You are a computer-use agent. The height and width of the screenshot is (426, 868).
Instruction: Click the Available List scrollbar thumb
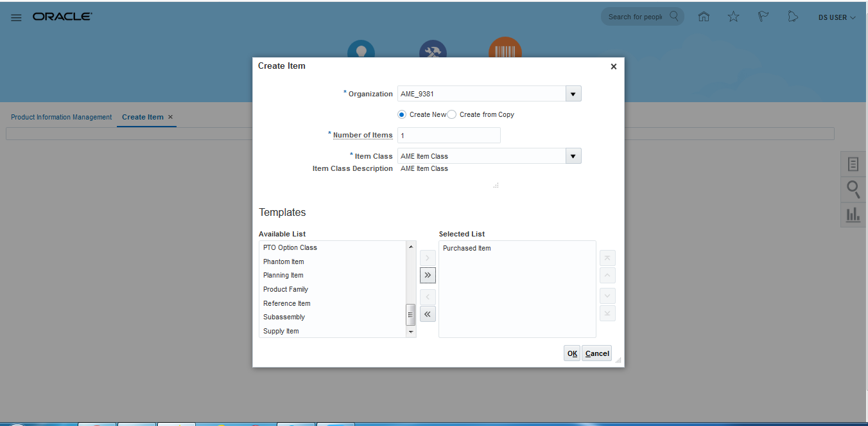[411, 315]
